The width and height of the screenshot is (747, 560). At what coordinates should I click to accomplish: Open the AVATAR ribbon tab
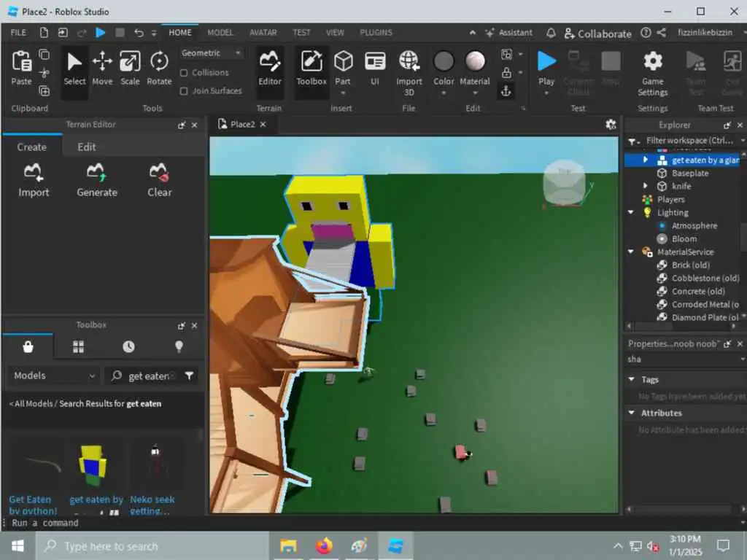tap(263, 32)
